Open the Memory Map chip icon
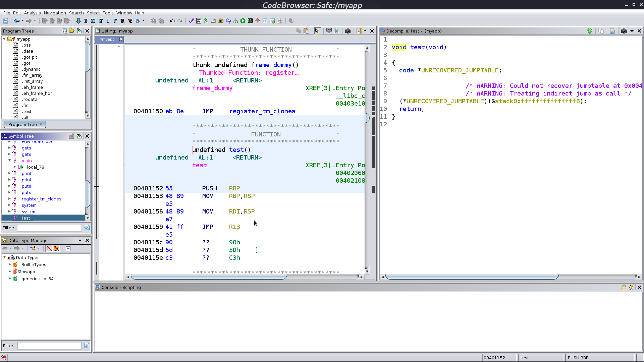The width and height of the screenshot is (644, 362). (250, 21)
